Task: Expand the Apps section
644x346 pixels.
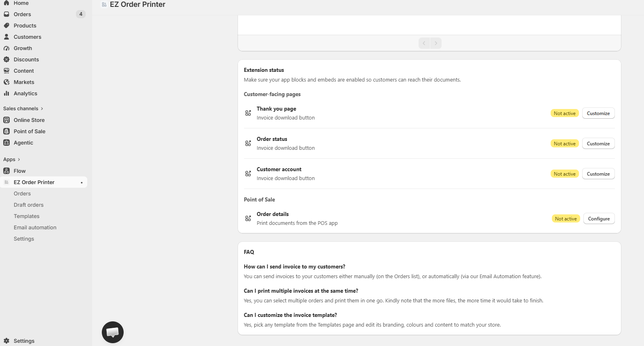Action: tap(12, 159)
